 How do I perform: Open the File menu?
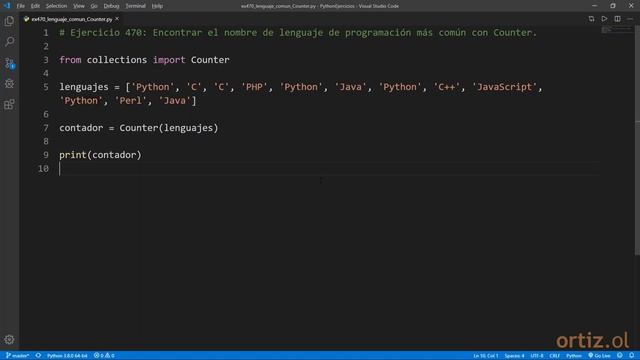20,6
